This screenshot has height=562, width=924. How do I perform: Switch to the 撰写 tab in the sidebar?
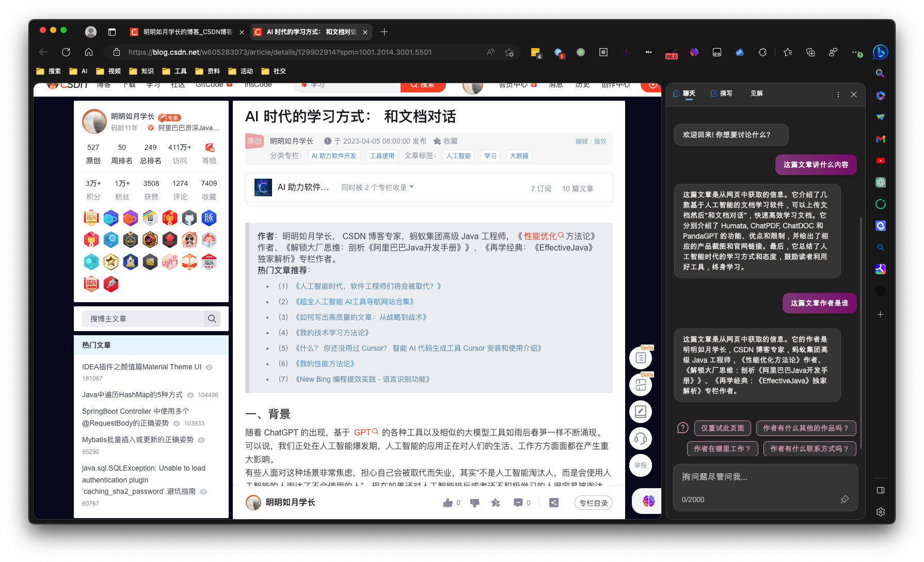[x=722, y=93]
